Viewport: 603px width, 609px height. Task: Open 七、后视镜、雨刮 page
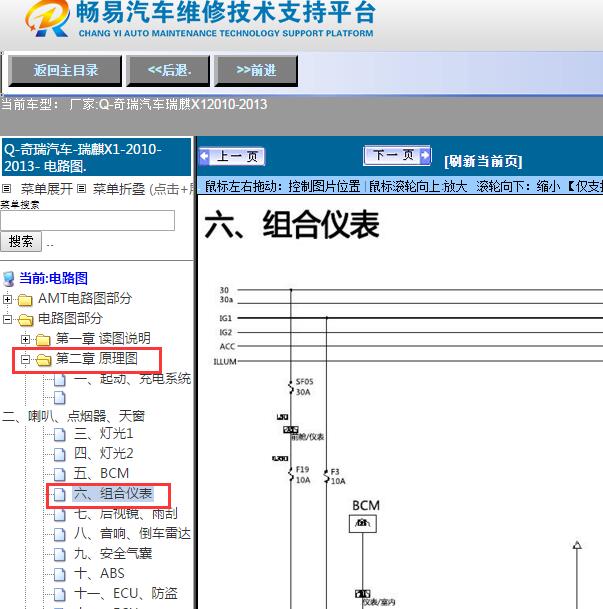tap(126, 513)
